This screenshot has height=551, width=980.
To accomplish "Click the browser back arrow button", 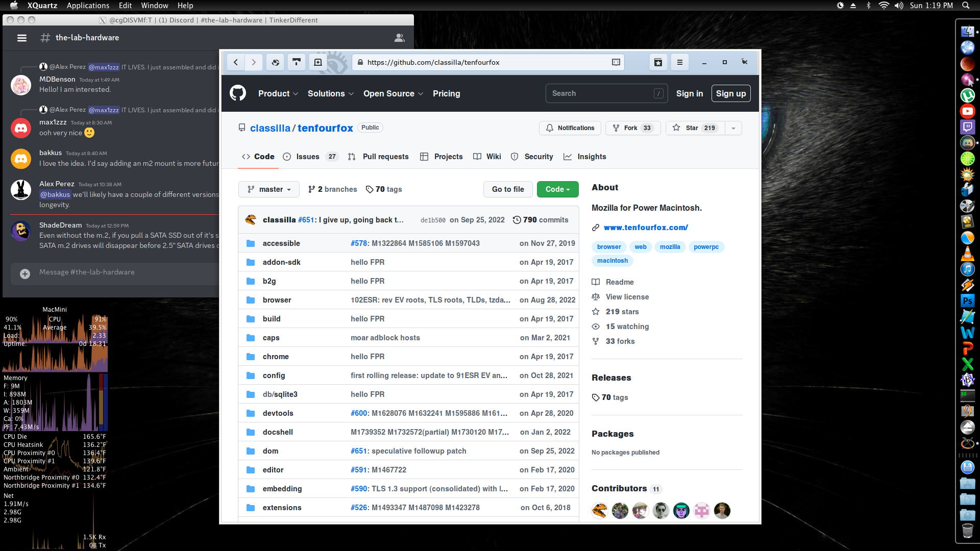I will coord(236,62).
